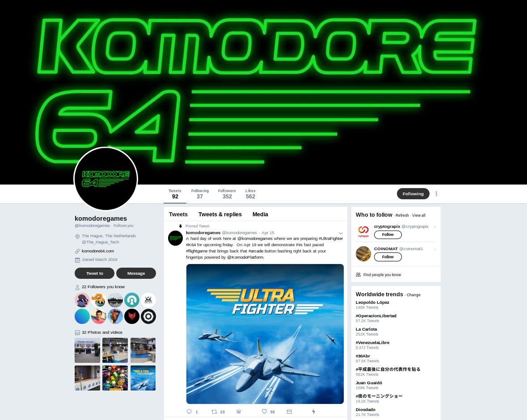Switch to the Tweets & replies tab
The image size is (527, 420).
220,214
